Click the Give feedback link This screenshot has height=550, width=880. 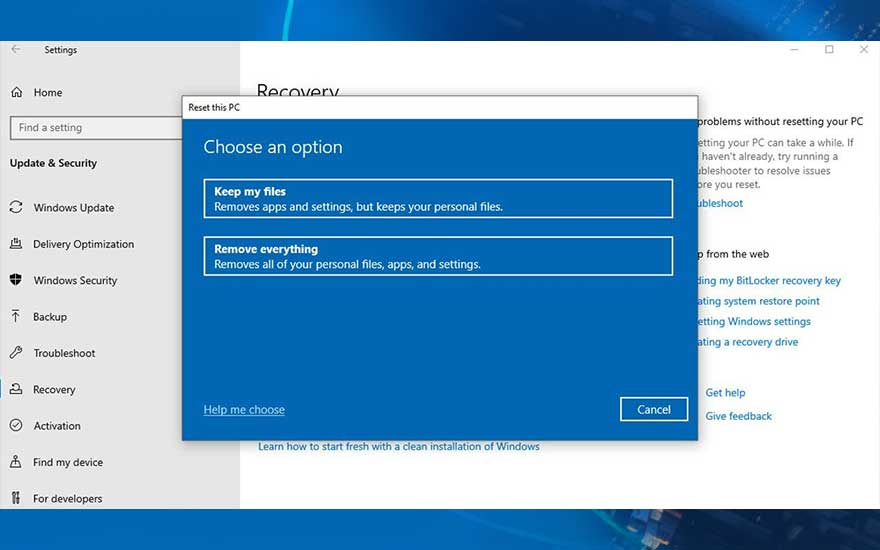(738, 416)
